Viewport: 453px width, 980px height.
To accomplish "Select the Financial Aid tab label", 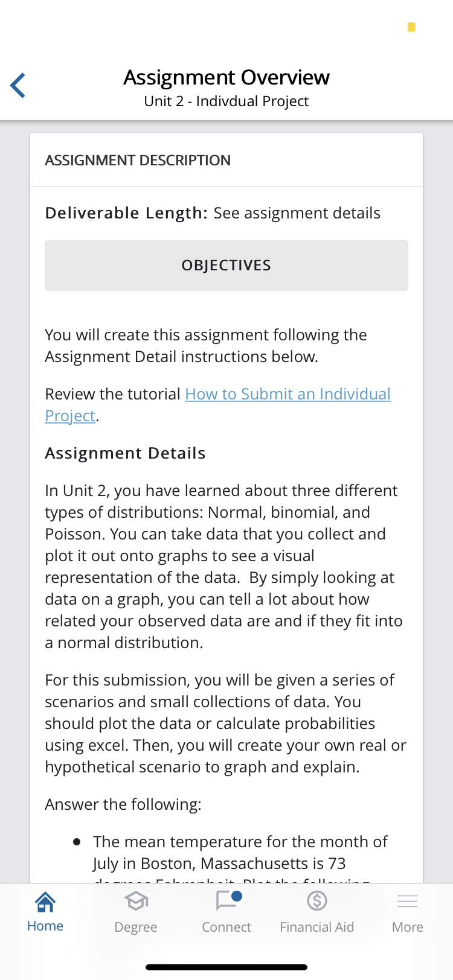I will [317, 927].
